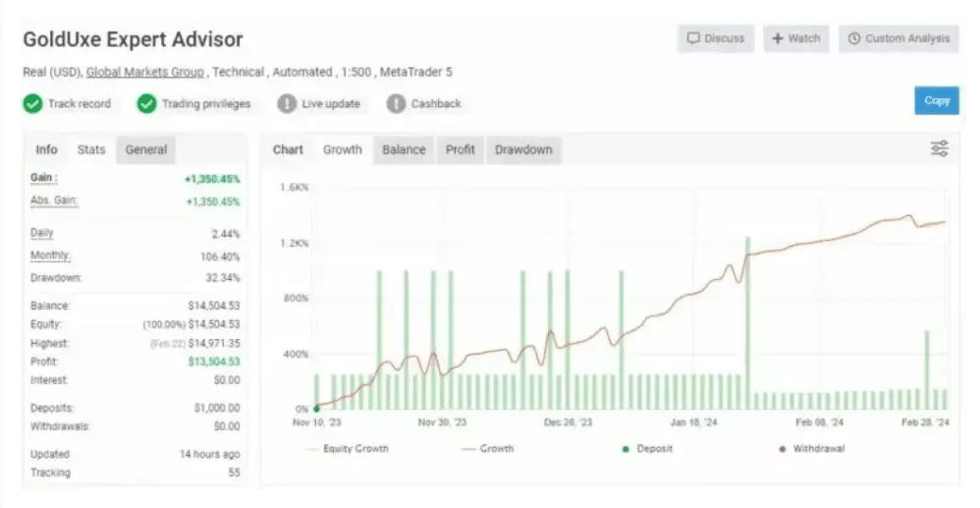Select the Balance chart tab
This screenshot has width=980, height=508.
tap(404, 150)
